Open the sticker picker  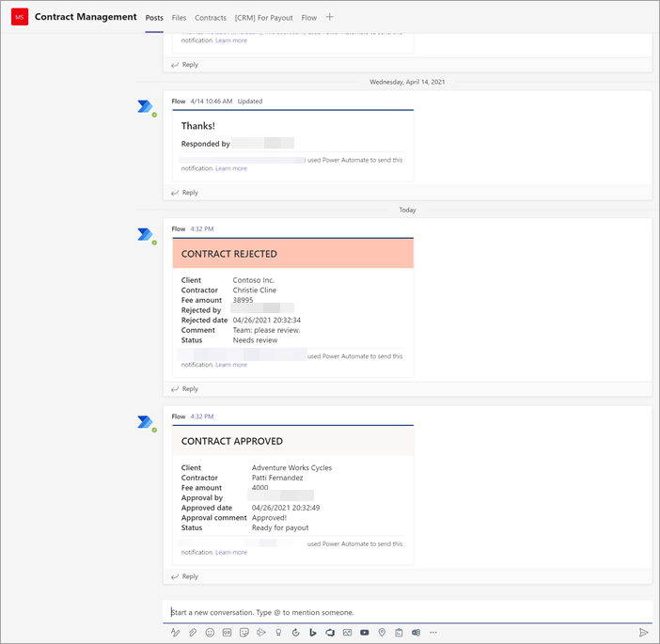(244, 633)
